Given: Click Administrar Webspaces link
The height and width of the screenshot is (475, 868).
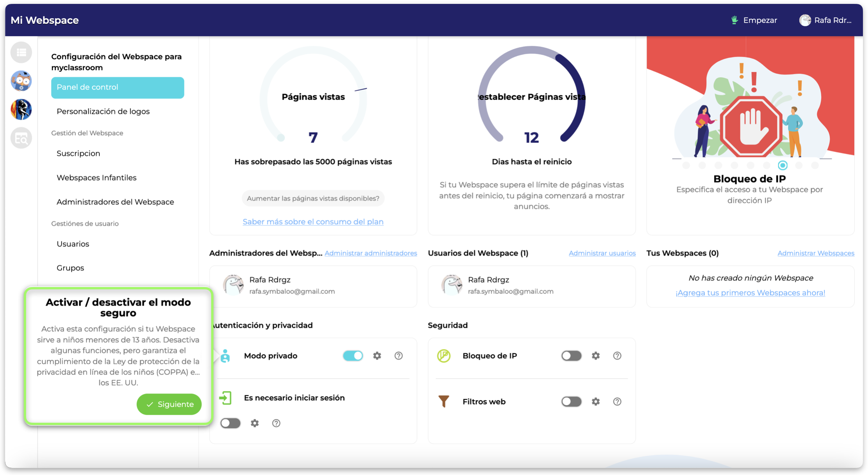Looking at the screenshot, I should (816, 253).
